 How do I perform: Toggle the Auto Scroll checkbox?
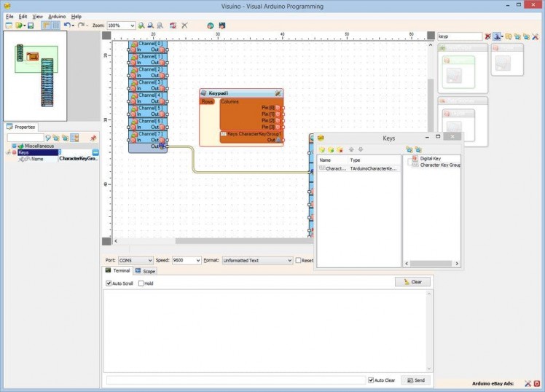[x=109, y=283]
